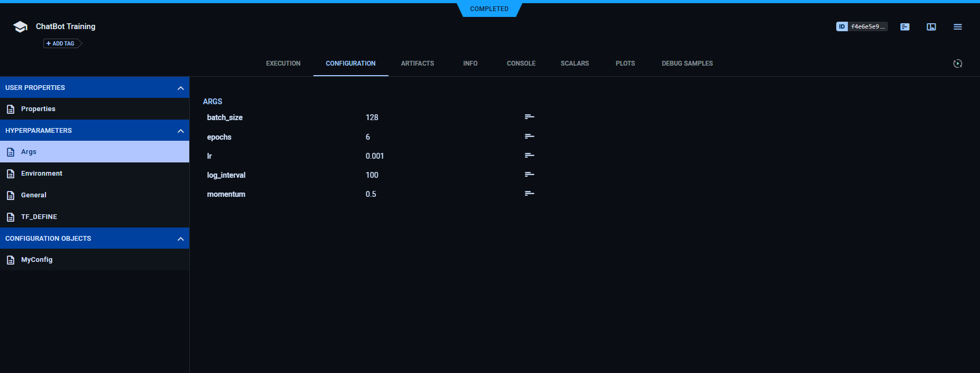Go to the Debug Samples tab
Viewport: 980px width, 373px height.
[687, 63]
